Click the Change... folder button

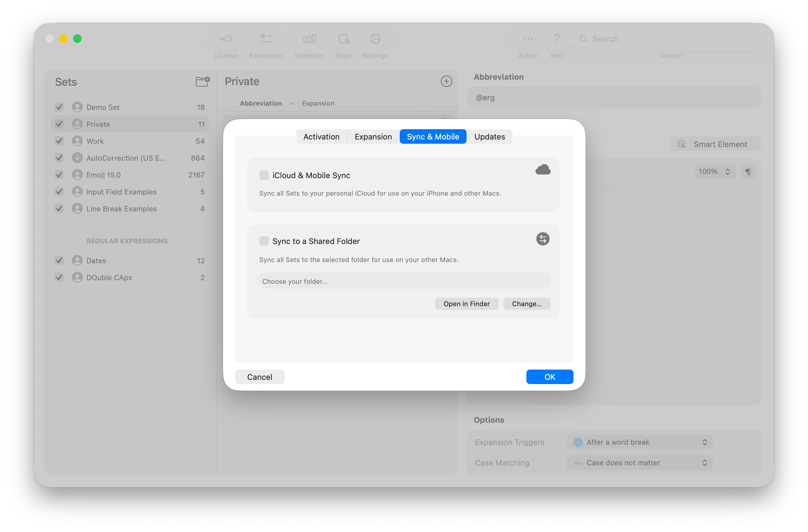(x=526, y=304)
